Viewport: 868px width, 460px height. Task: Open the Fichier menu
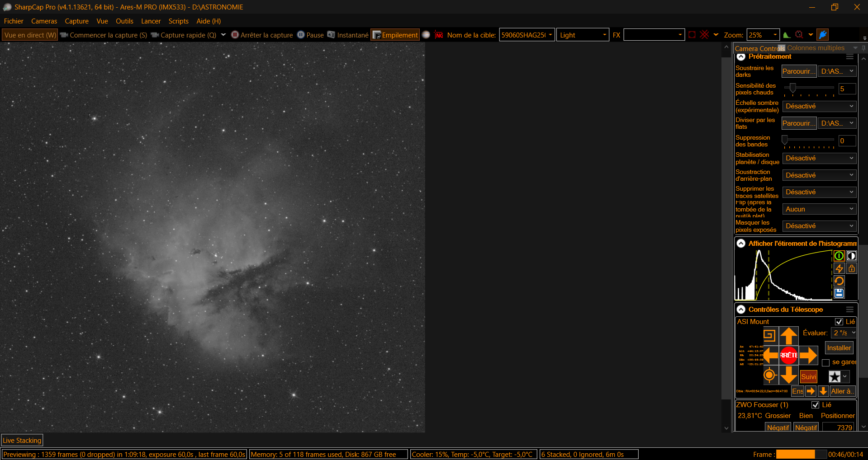tap(14, 21)
